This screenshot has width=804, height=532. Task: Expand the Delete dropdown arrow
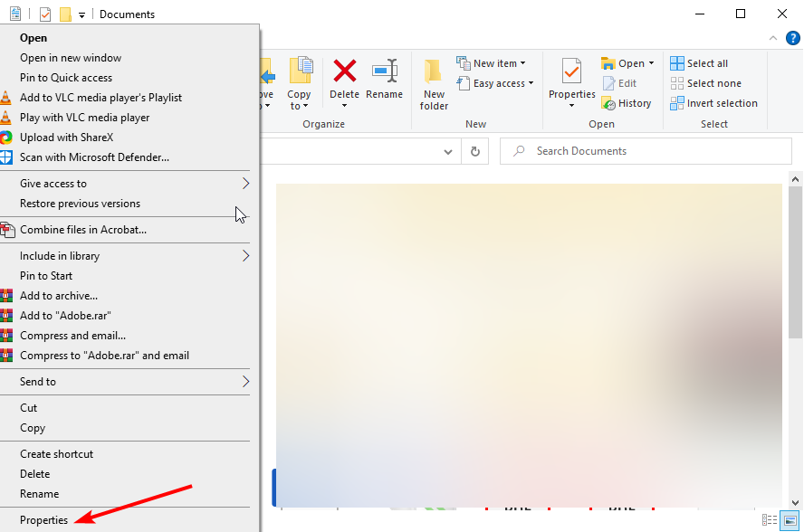(345, 106)
